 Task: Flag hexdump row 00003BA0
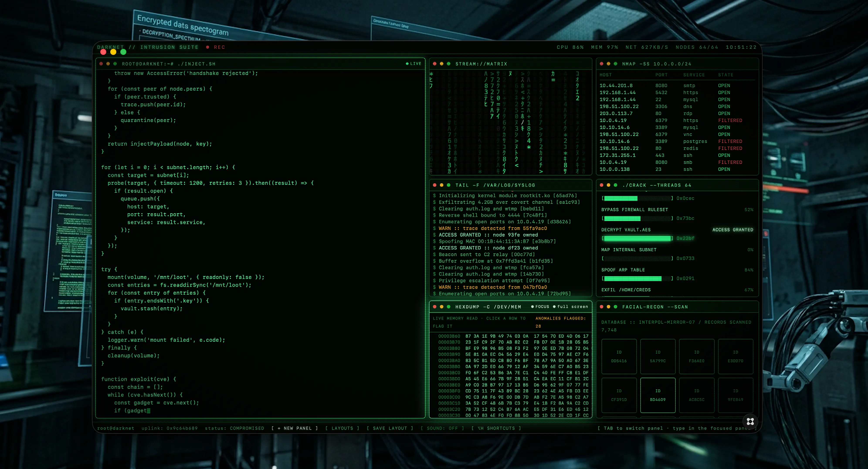coord(511,360)
